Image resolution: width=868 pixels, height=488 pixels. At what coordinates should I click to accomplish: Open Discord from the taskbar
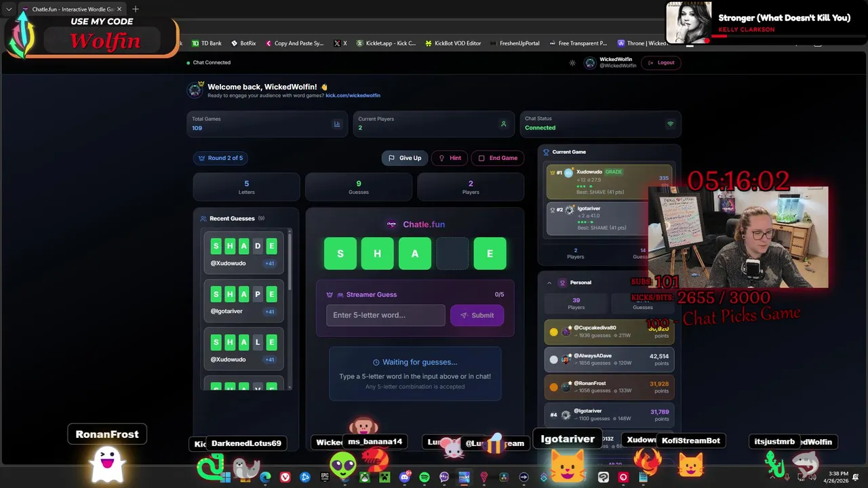pos(405,477)
